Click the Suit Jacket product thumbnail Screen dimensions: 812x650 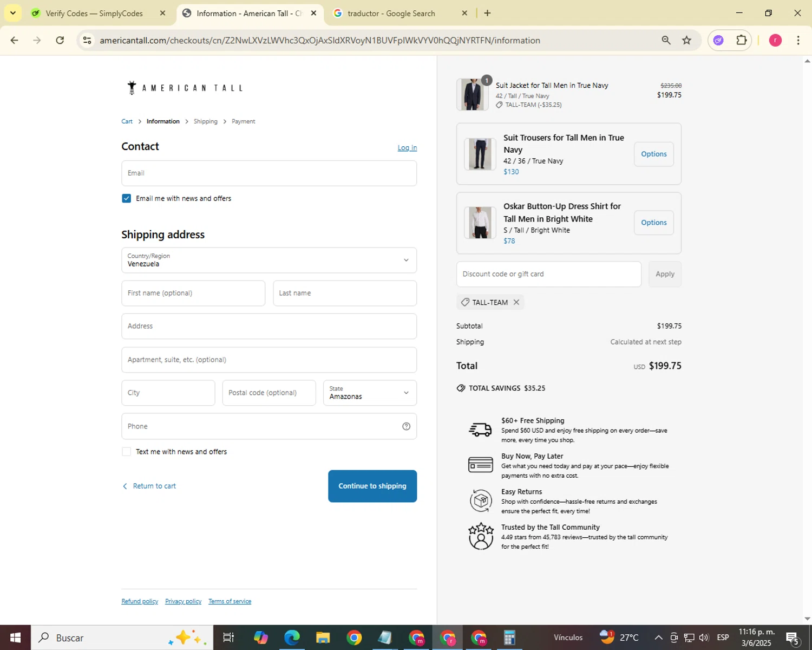coord(473,94)
